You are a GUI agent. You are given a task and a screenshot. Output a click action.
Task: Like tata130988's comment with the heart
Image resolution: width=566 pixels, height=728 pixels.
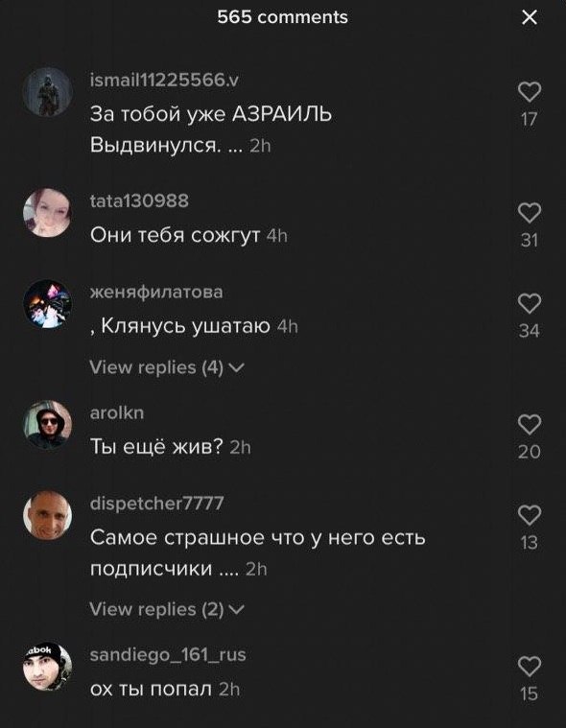[530, 213]
